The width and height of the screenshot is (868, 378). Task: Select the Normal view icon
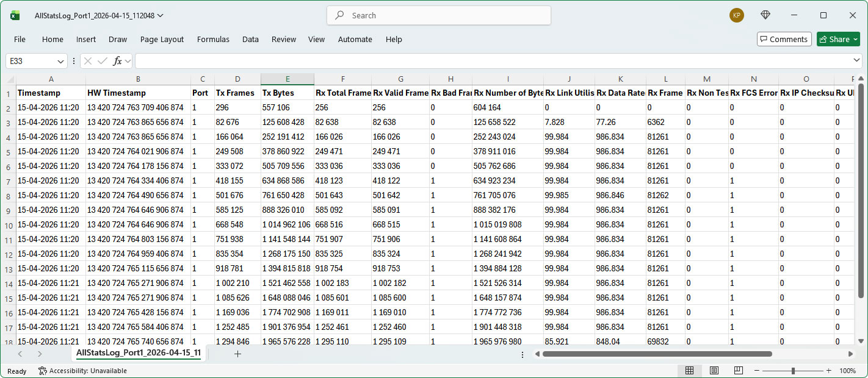689,371
